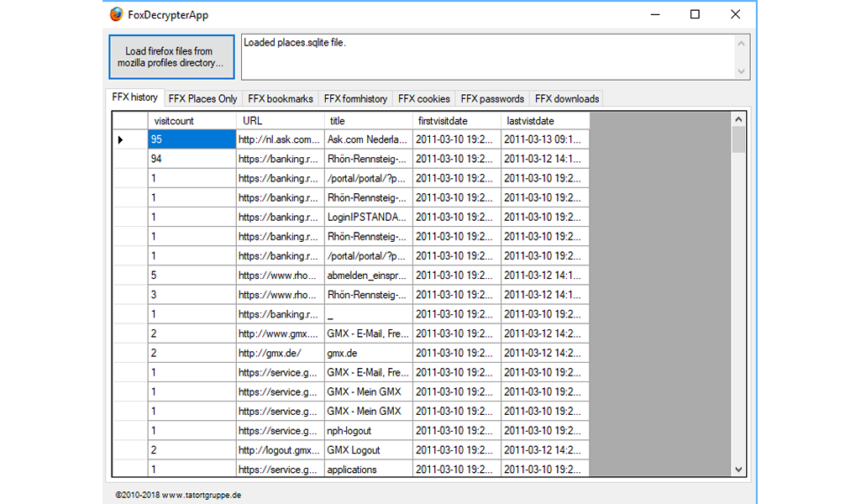
Task: Sort by the visitcount column header
Action: tap(192, 121)
